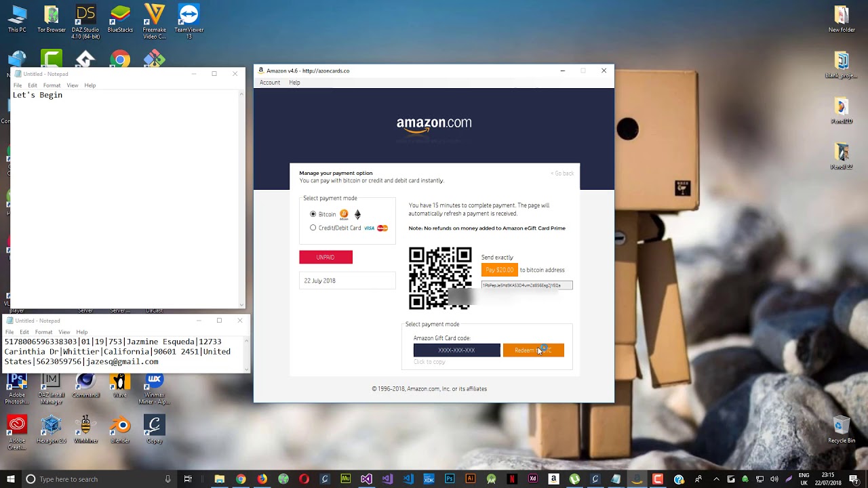Open the New folder desktop icon
The width and height of the screenshot is (868, 488).
coord(842,19)
